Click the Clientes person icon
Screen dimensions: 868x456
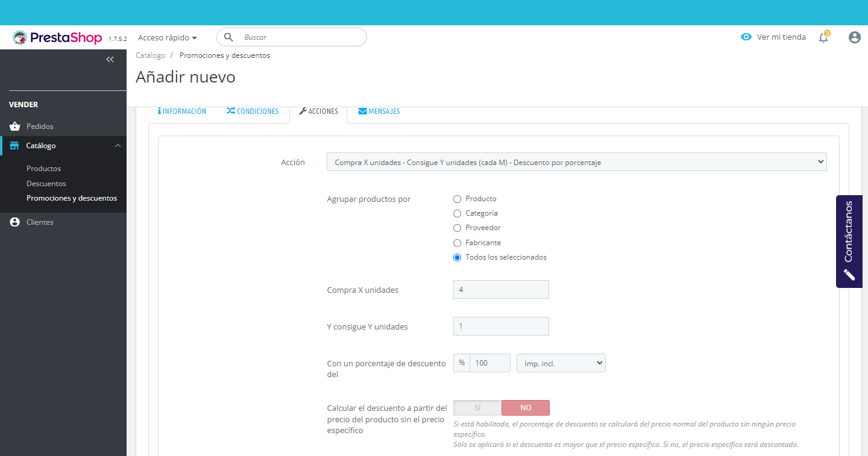tap(14, 222)
